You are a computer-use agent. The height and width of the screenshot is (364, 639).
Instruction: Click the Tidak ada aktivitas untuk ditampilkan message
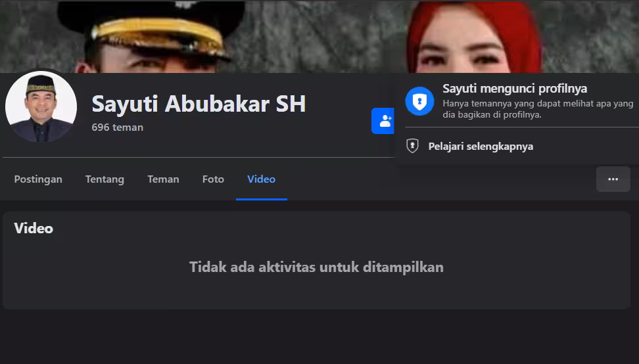[316, 267]
